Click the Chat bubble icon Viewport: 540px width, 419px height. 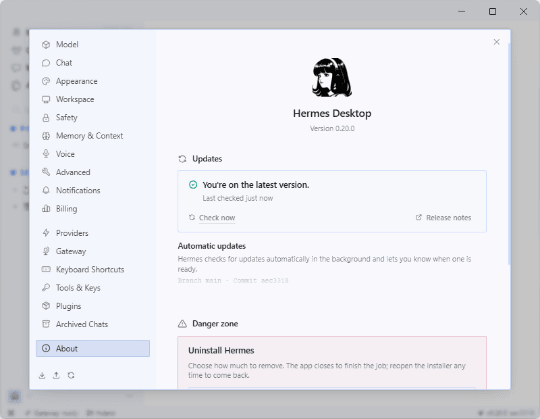pyautogui.click(x=46, y=63)
